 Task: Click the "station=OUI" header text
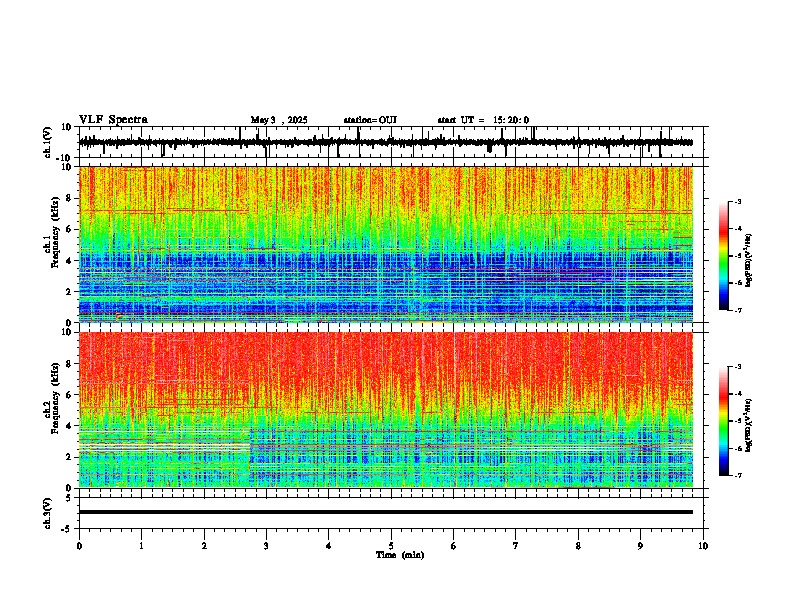click(370, 120)
